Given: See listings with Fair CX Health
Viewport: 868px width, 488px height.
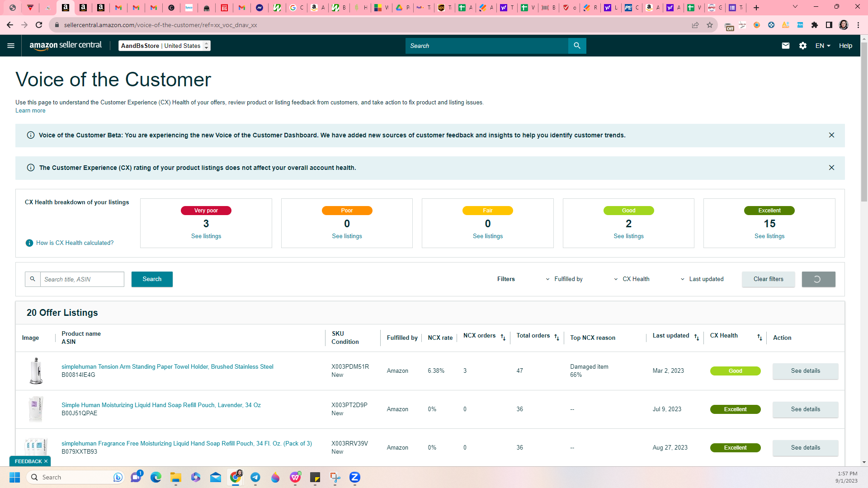Looking at the screenshot, I should tap(488, 236).
